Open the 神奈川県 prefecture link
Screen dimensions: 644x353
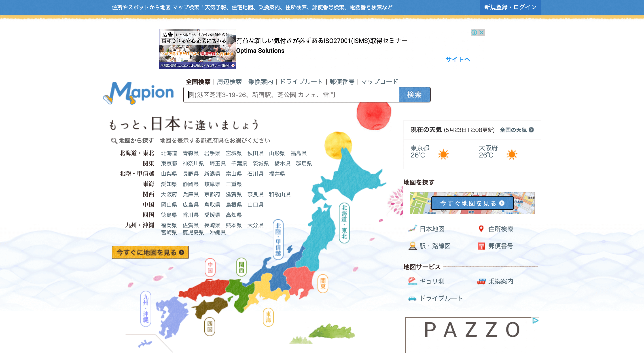193,163
